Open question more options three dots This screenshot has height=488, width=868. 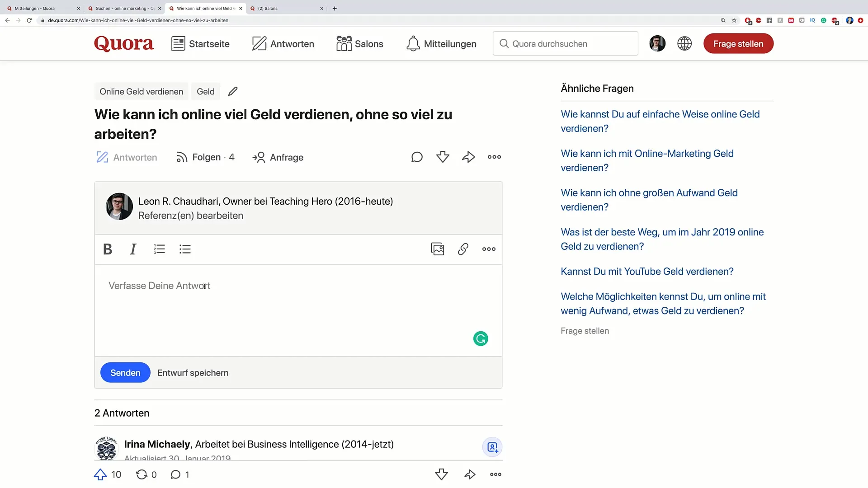[x=494, y=157]
